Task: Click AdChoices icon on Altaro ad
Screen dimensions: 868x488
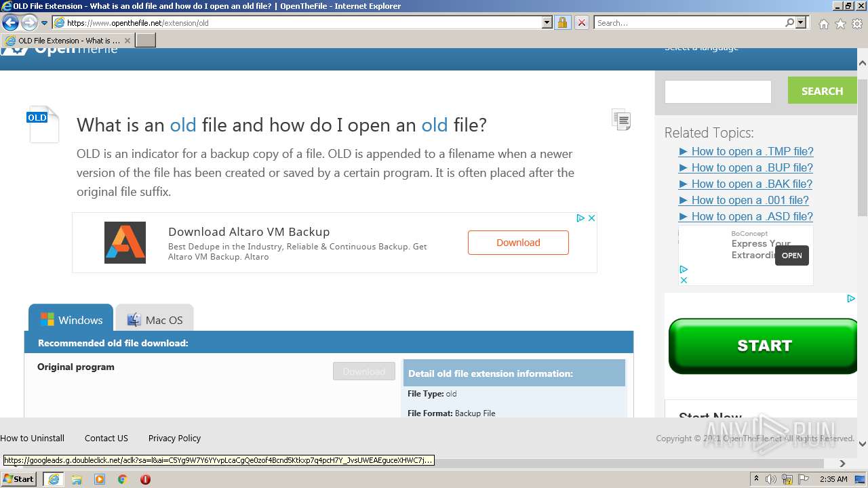Action: [x=580, y=218]
